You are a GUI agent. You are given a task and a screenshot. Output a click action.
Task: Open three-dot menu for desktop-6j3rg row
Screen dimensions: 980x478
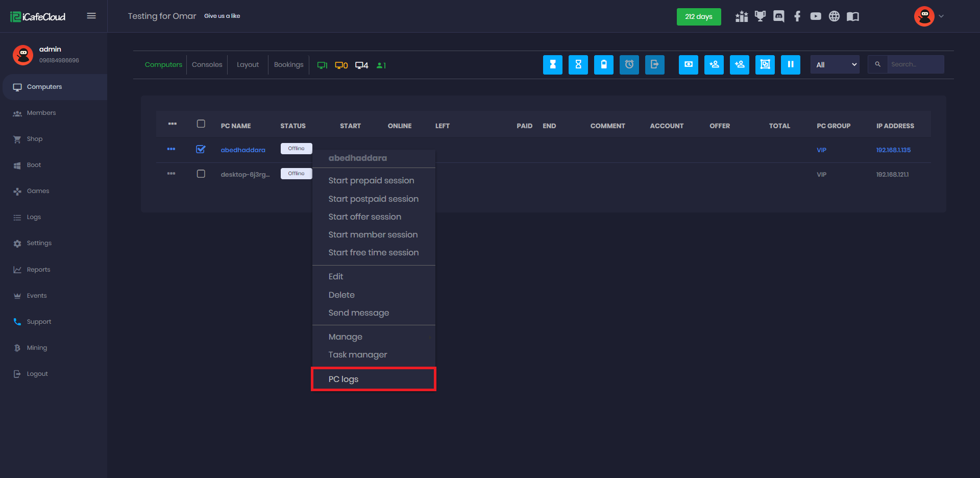click(171, 174)
